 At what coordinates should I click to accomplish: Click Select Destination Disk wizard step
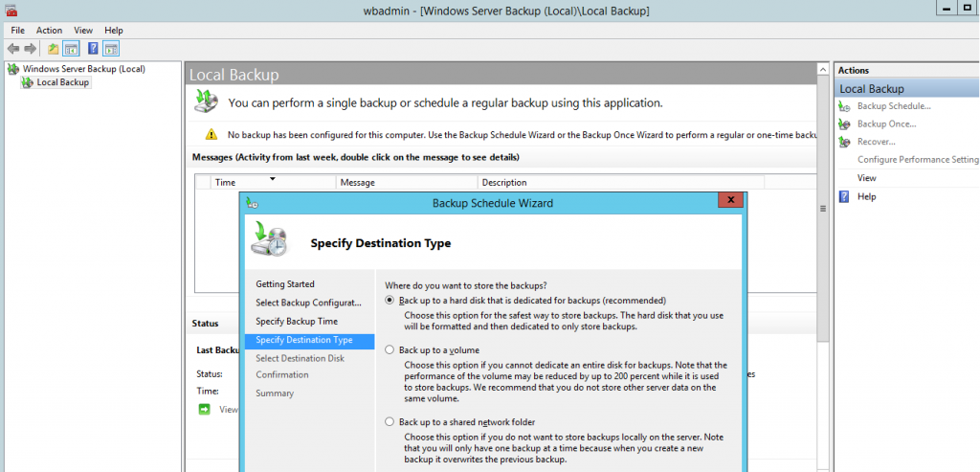coord(300,358)
